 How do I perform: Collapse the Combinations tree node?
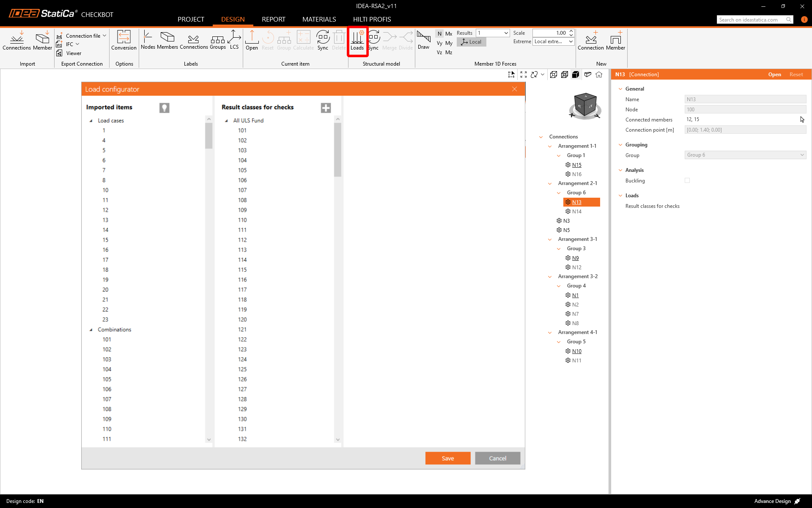(91, 330)
